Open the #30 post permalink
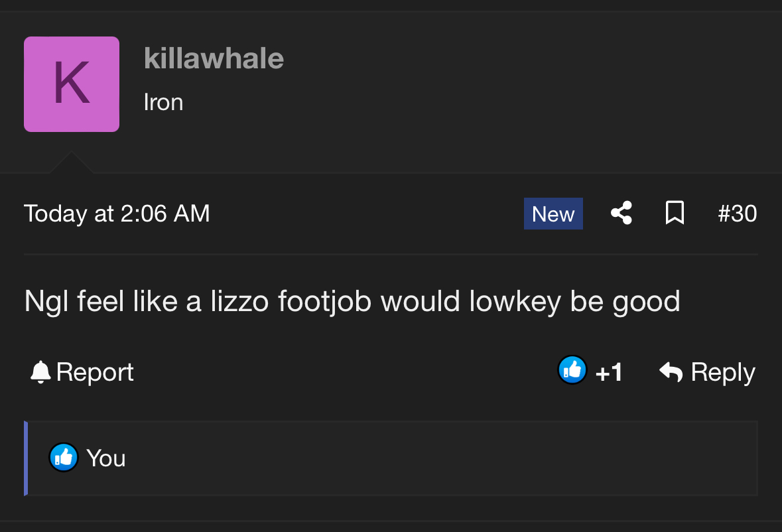Viewport: 782px width, 532px height. (737, 214)
